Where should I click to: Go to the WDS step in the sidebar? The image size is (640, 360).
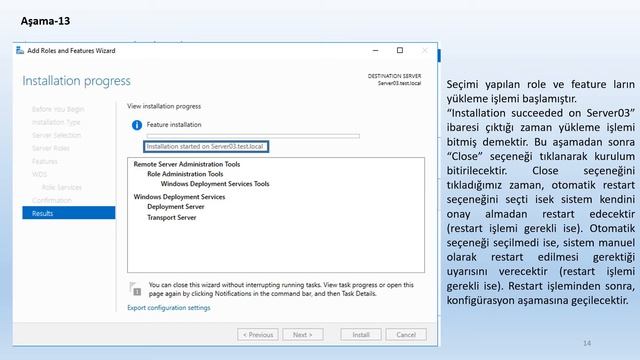(40, 174)
